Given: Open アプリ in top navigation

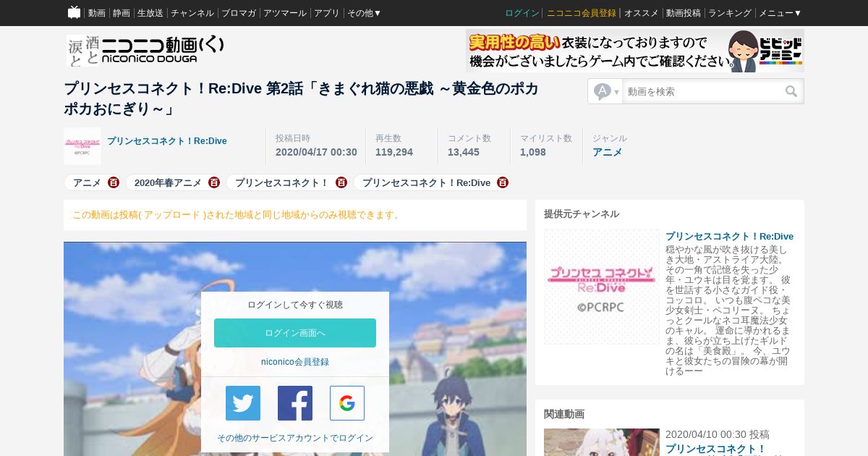Looking at the screenshot, I should 327,13.
